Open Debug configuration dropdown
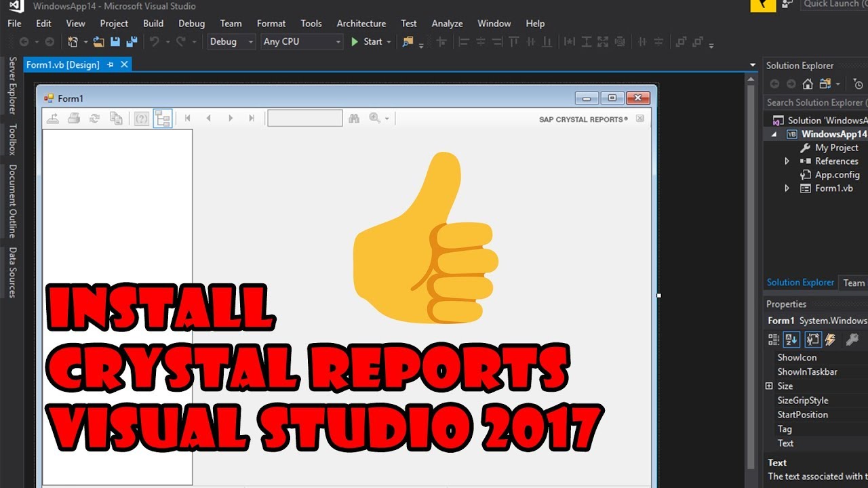Image resolution: width=868 pixels, height=488 pixels. pyautogui.click(x=231, y=42)
